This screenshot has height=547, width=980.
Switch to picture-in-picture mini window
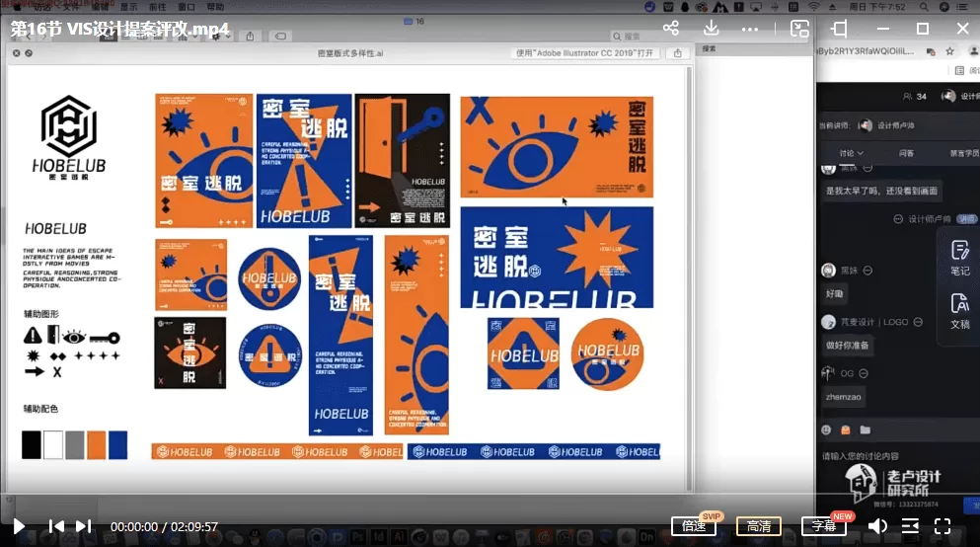tap(799, 29)
